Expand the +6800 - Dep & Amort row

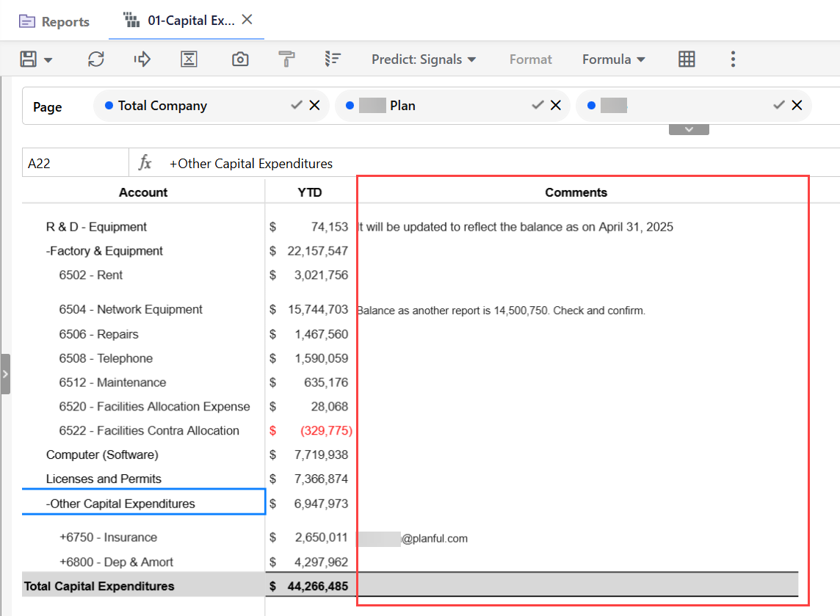116,562
